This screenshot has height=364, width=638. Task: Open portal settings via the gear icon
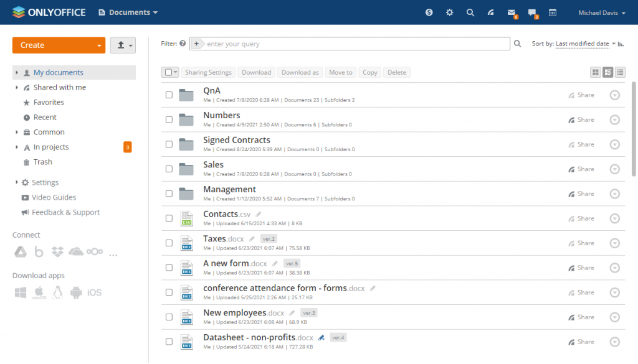coord(449,12)
